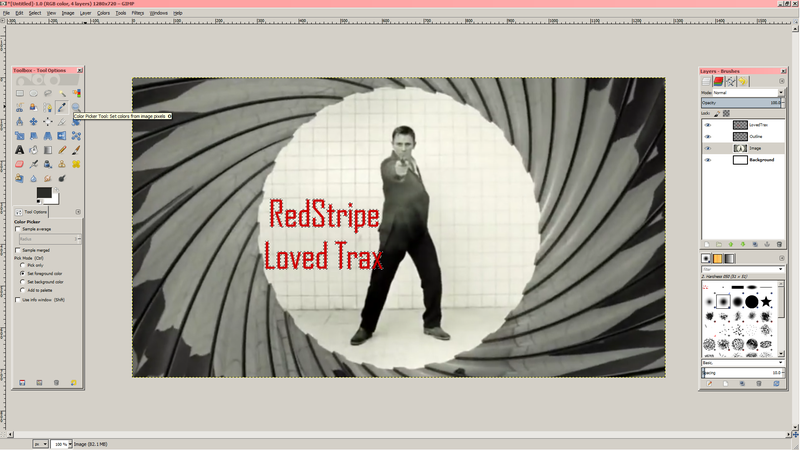The image size is (800, 450).
Task: Select the Foreground Select tool
Action: click(34, 107)
